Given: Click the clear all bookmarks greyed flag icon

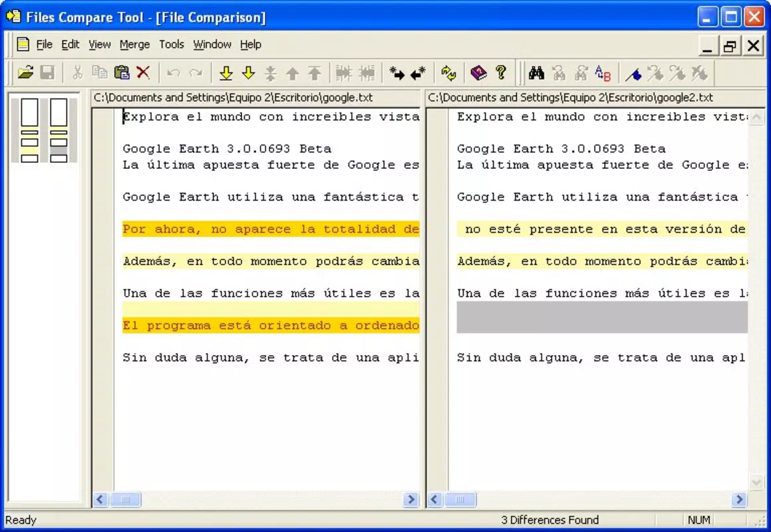Looking at the screenshot, I should [x=700, y=73].
